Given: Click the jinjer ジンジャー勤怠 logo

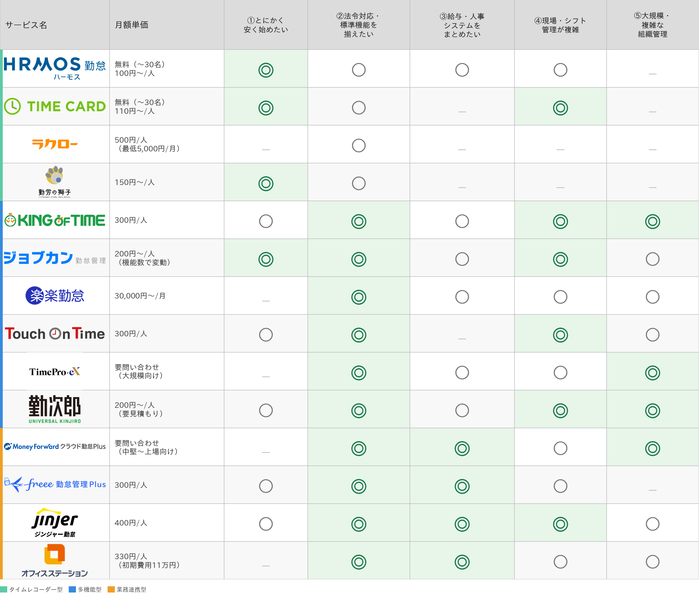Looking at the screenshot, I should (x=55, y=523).
